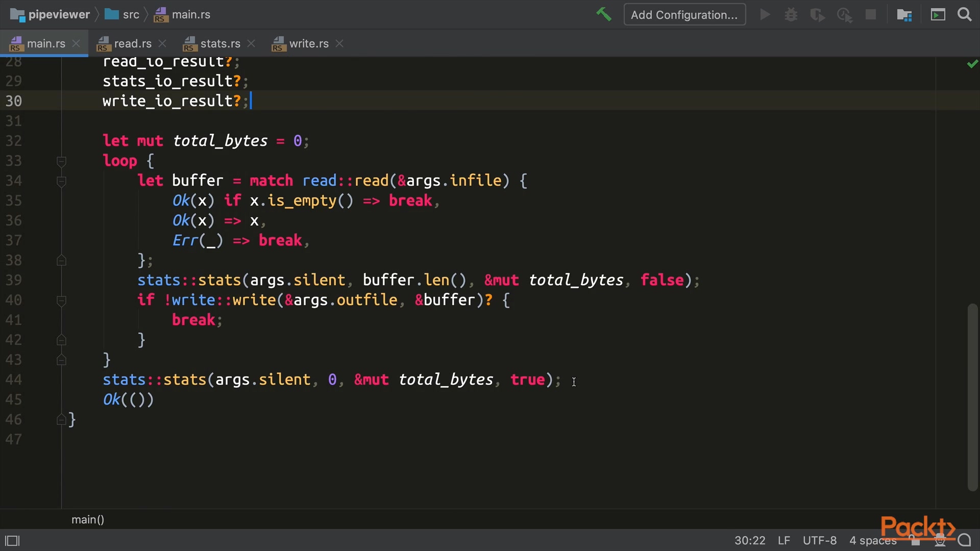Expand the main.rs breadcrumb segment

[x=190, y=14]
